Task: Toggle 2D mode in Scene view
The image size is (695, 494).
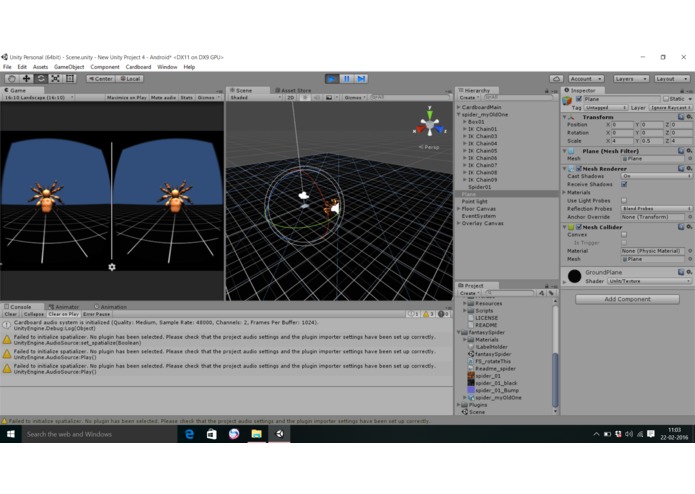Action: (291, 97)
